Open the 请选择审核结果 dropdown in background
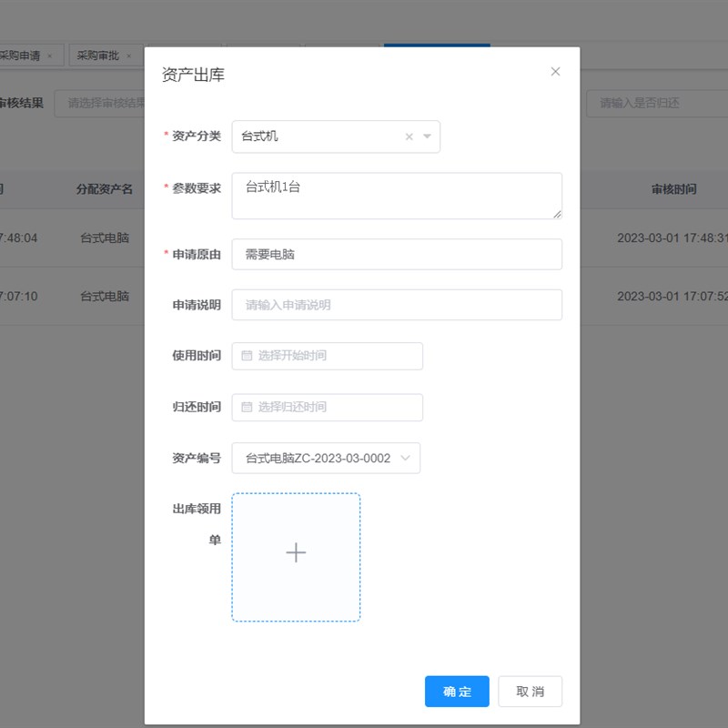Screen dimensions: 728x728 coord(100,103)
